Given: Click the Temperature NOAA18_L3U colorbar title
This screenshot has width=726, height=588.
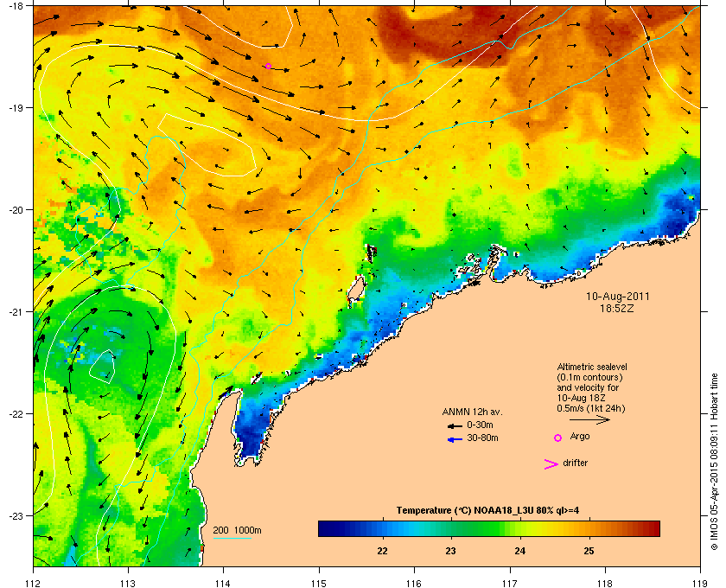Looking at the screenshot, I should (487, 511).
